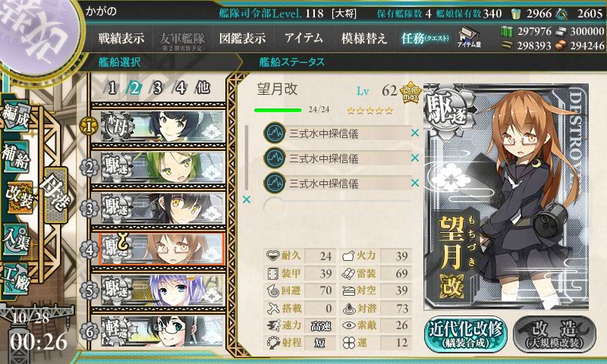Image resolution: width=607 pixels, height=364 pixels.
Task: Select the 改装 refit sidebar icon
Action: tap(18, 196)
